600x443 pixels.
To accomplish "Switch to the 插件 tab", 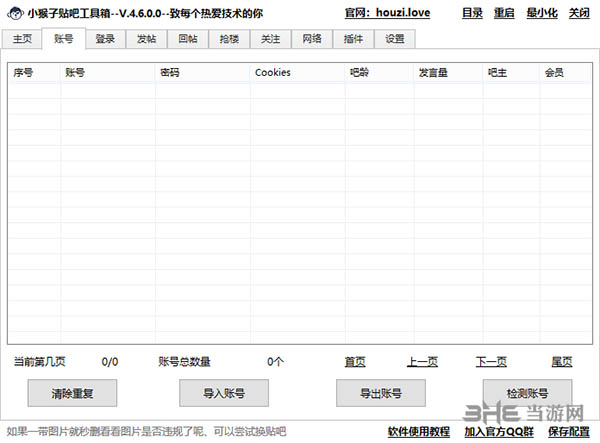I will click(353, 39).
